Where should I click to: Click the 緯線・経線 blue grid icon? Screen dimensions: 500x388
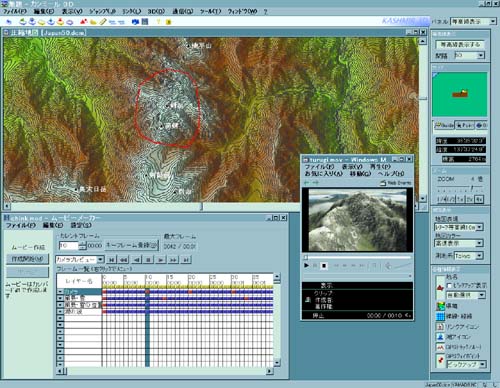pyautogui.click(x=440, y=316)
